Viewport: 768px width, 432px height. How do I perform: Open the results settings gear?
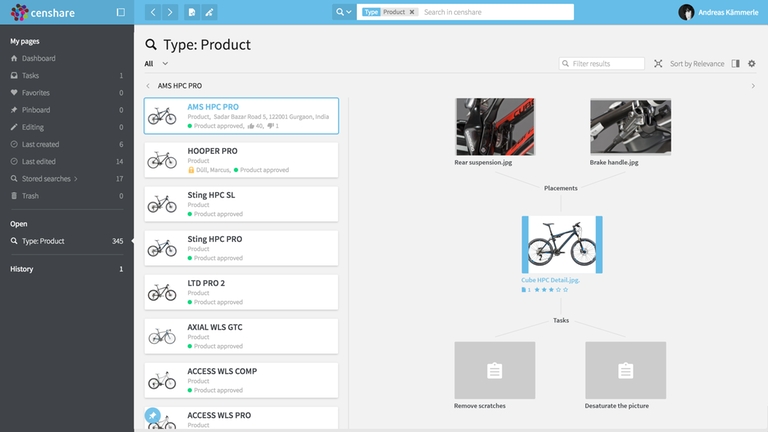pos(752,64)
